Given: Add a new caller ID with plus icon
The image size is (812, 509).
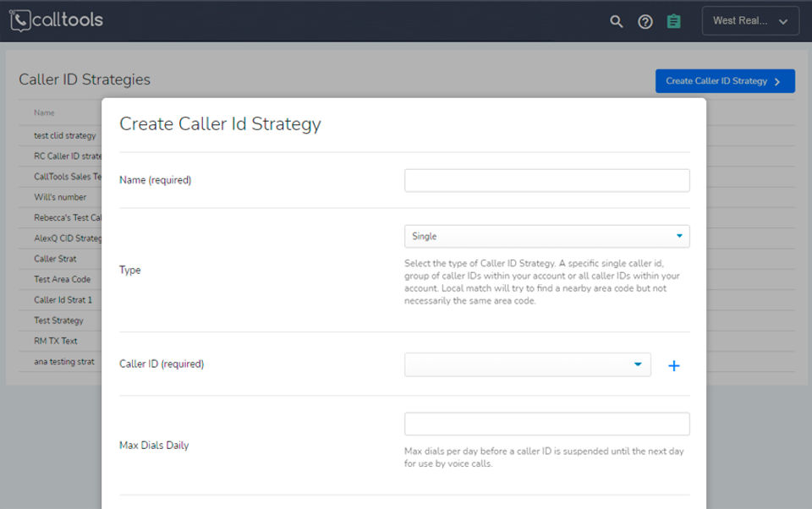Looking at the screenshot, I should point(674,365).
